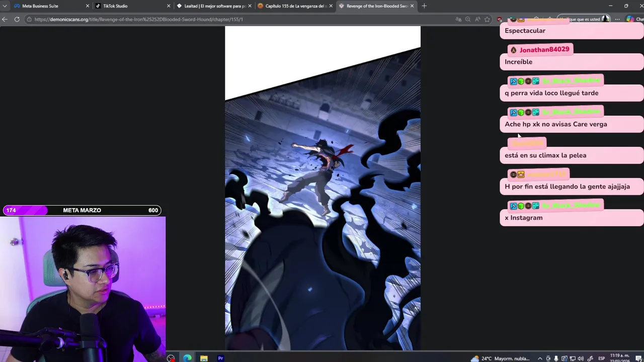This screenshot has width=644, height=362.
Task: Switch the ESP keyboard language
Action: coord(601,358)
